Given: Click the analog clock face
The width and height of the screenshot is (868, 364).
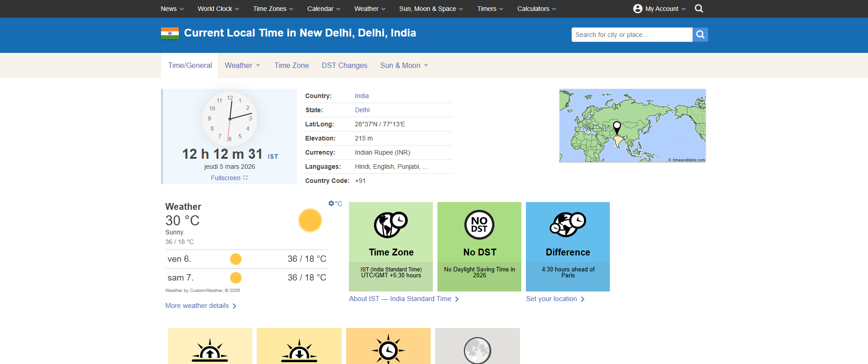Looking at the screenshot, I should coord(230,119).
